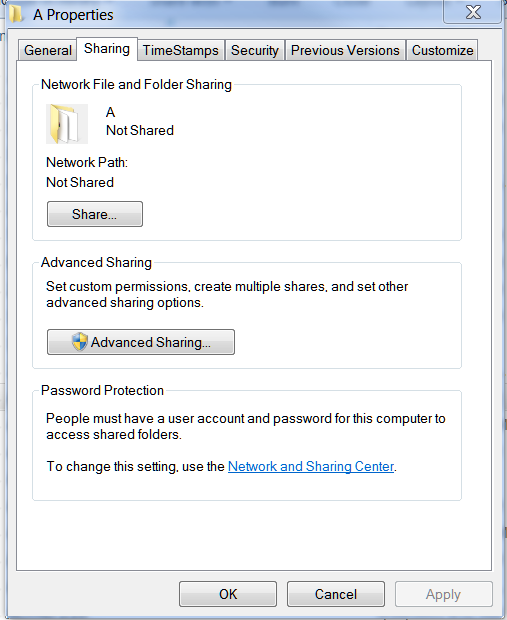Select the Sharing tab
Viewport: 507px width, 620px height.
pyautogui.click(x=107, y=49)
